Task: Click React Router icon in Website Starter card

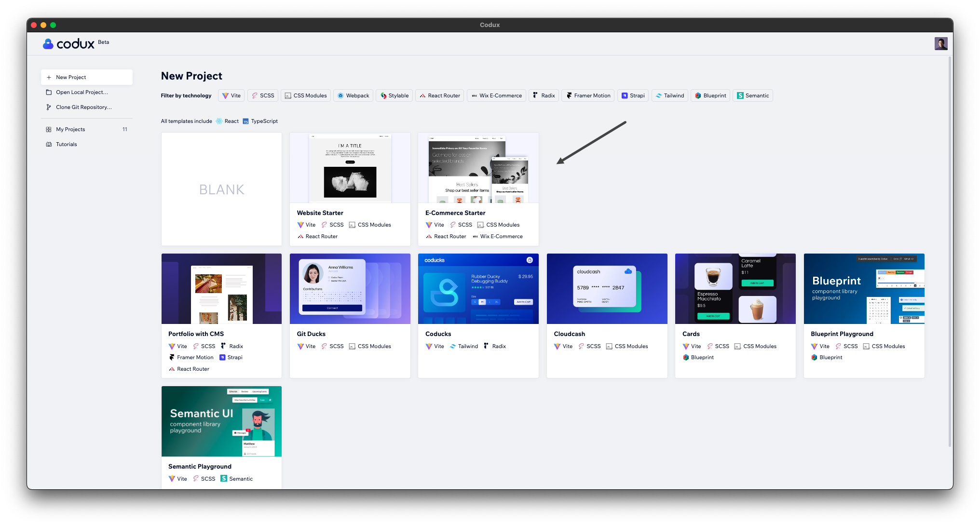Action: pyautogui.click(x=300, y=236)
